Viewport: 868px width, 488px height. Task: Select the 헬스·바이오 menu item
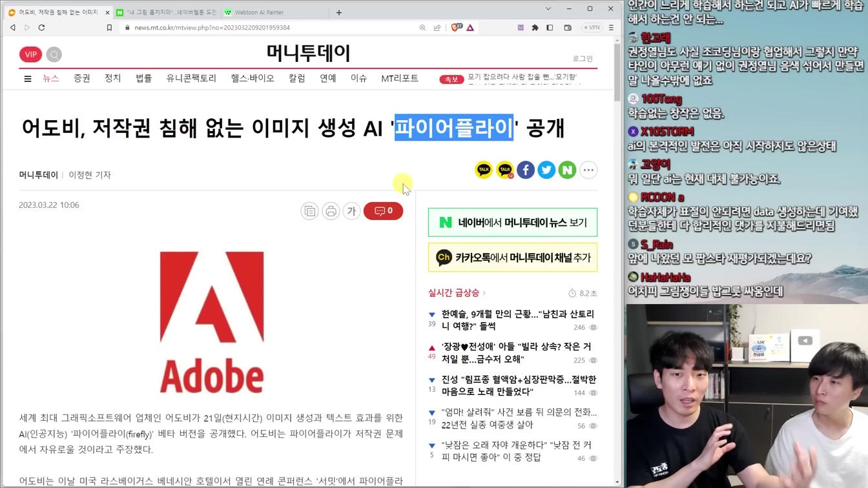tap(253, 78)
